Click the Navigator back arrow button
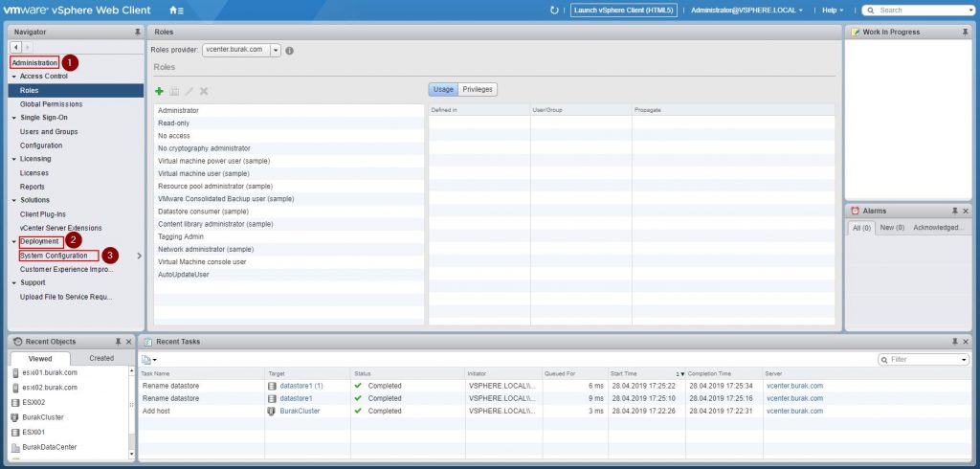Screen dimensions: 980x469 (x=16, y=47)
